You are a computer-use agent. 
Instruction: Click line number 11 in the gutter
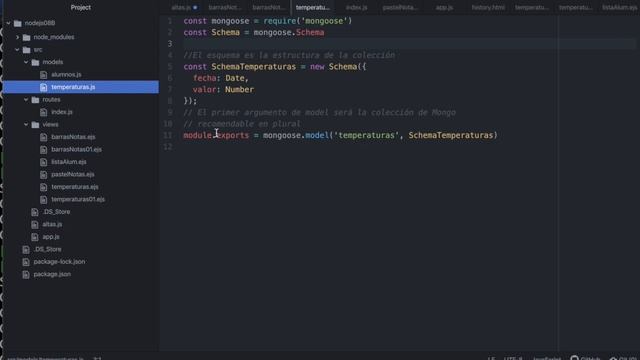(168, 135)
